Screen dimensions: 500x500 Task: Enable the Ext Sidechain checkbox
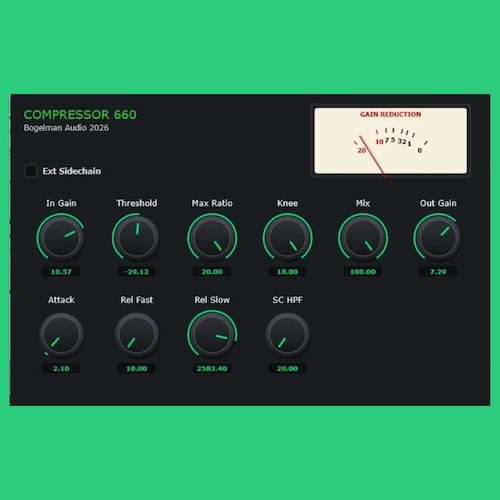[x=31, y=171]
